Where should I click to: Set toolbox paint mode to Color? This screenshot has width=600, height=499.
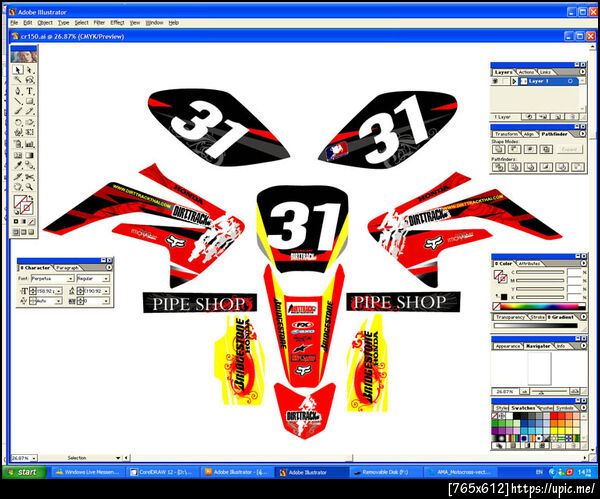(16, 222)
